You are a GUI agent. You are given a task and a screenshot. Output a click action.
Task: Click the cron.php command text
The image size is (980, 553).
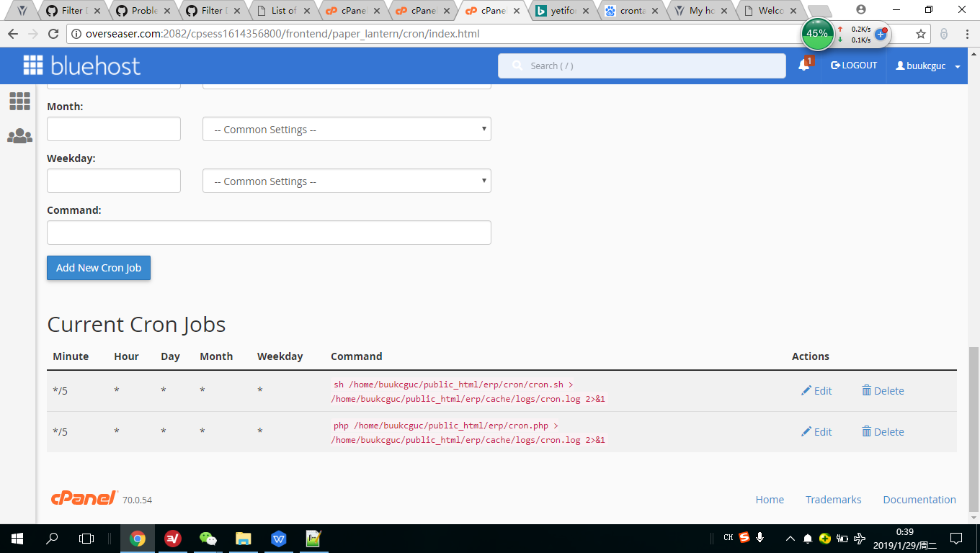(x=468, y=433)
